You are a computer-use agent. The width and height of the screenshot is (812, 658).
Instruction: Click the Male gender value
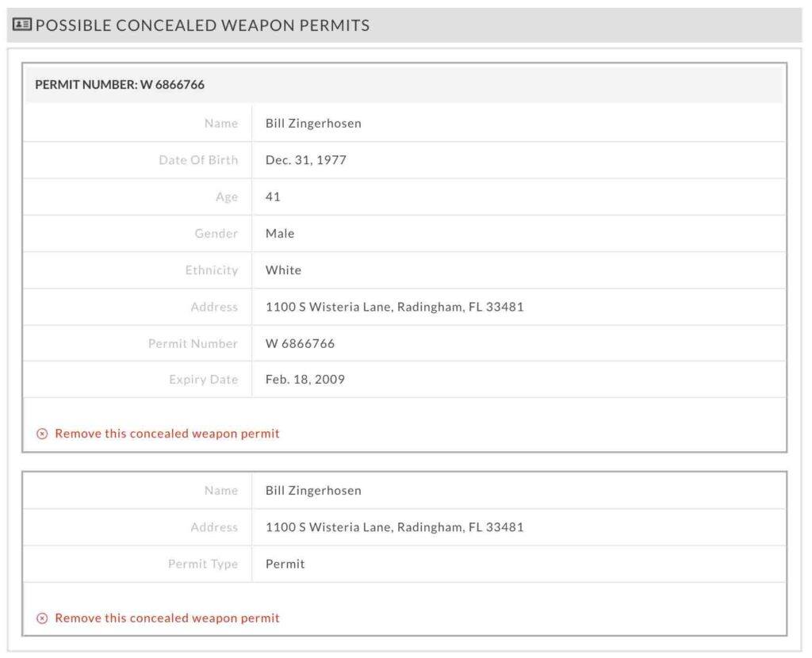tap(280, 234)
